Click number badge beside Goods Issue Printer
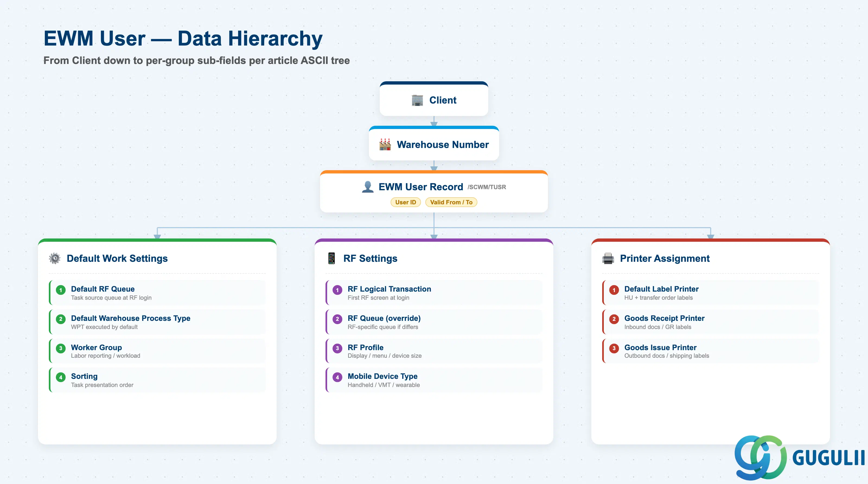This screenshot has height=484, width=868. [614, 348]
